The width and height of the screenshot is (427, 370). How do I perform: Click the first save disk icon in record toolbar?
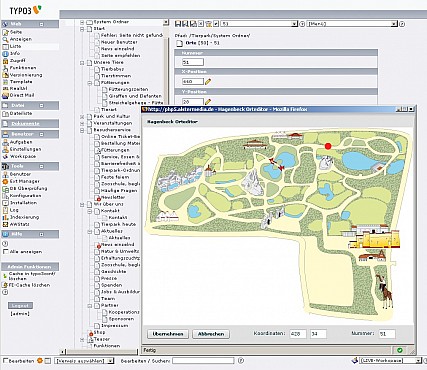(178, 24)
